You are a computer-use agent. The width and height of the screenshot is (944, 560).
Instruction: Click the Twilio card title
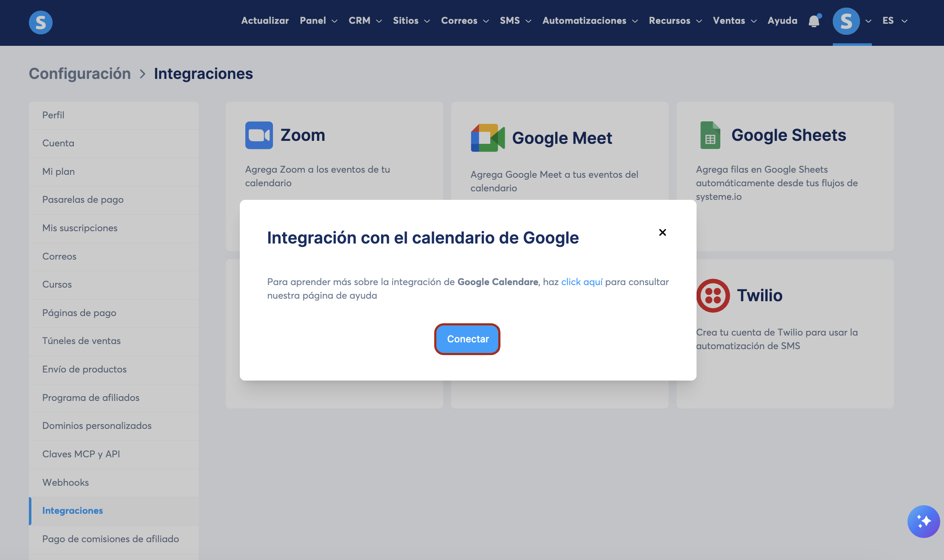[x=760, y=296]
